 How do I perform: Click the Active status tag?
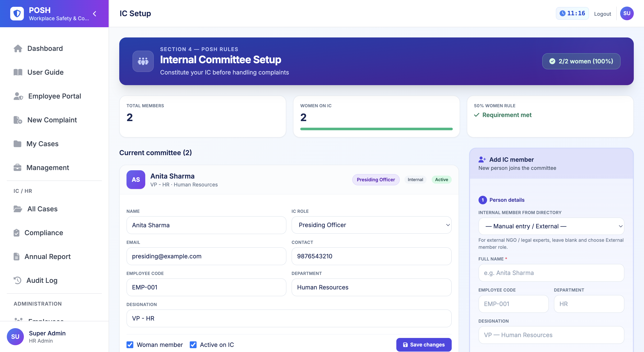[x=441, y=180]
